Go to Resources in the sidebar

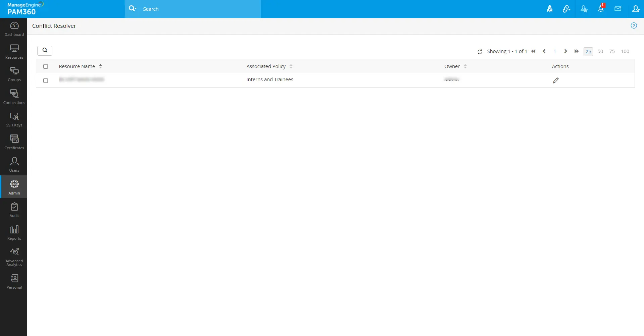click(x=14, y=52)
